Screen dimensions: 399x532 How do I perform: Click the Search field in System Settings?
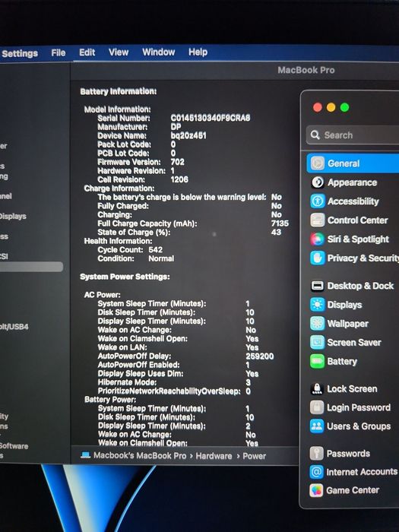pyautogui.click(x=353, y=135)
